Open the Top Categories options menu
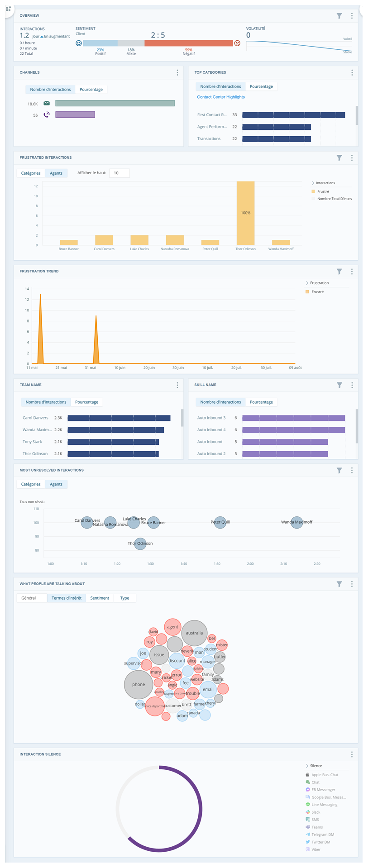 pos(352,72)
